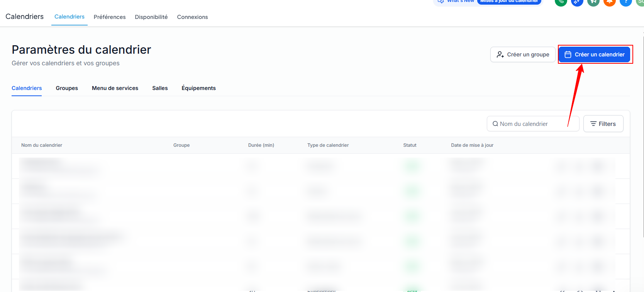Select the Calendriers sub-tab under settings
The width and height of the screenshot is (644, 292).
27,88
